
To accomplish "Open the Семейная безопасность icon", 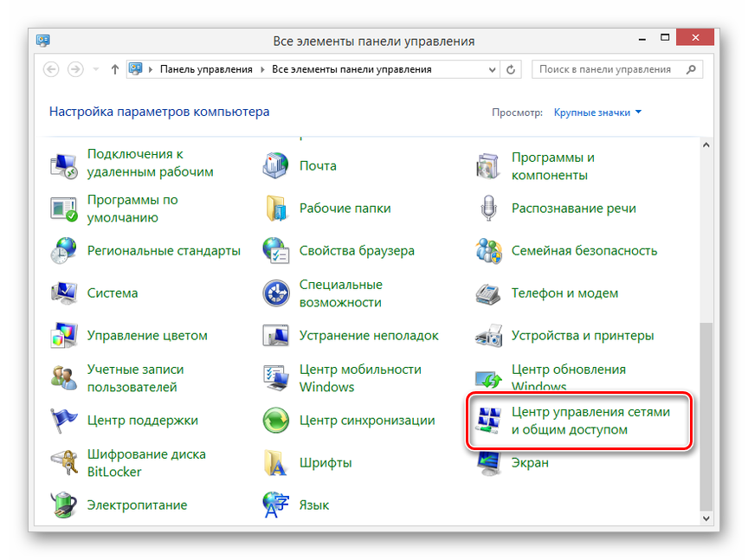I will coord(488,250).
